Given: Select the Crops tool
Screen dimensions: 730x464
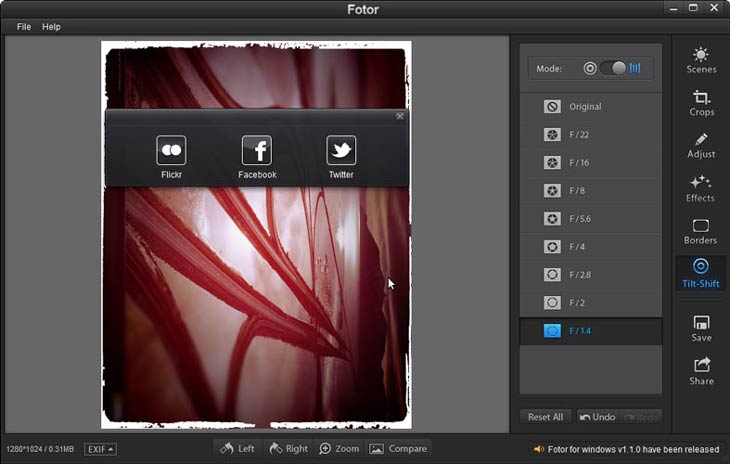Looking at the screenshot, I should click(x=701, y=103).
